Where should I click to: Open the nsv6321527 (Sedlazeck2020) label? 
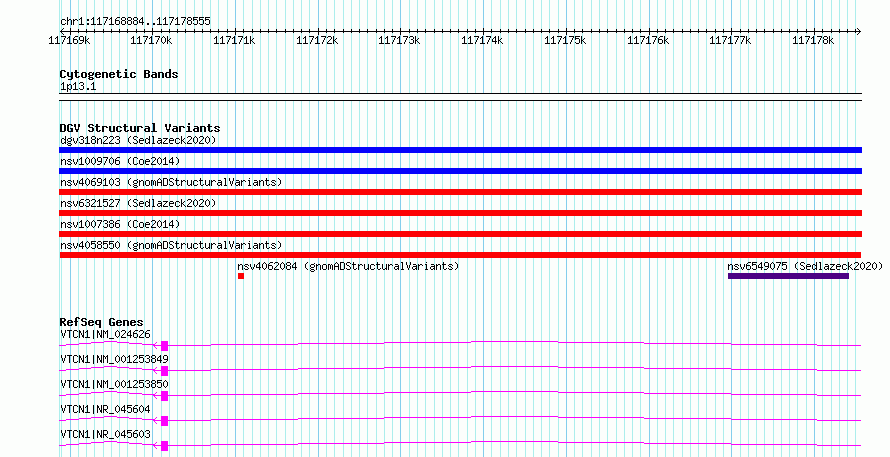pos(138,203)
